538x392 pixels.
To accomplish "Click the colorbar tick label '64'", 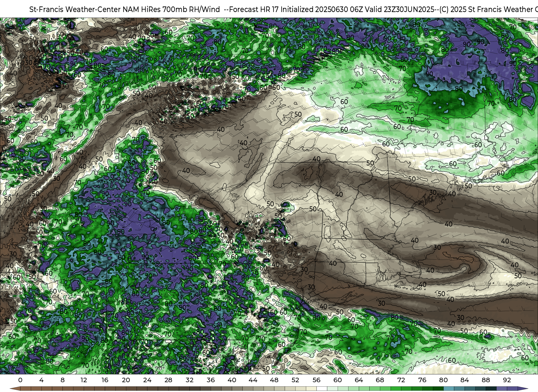I will (x=359, y=380).
